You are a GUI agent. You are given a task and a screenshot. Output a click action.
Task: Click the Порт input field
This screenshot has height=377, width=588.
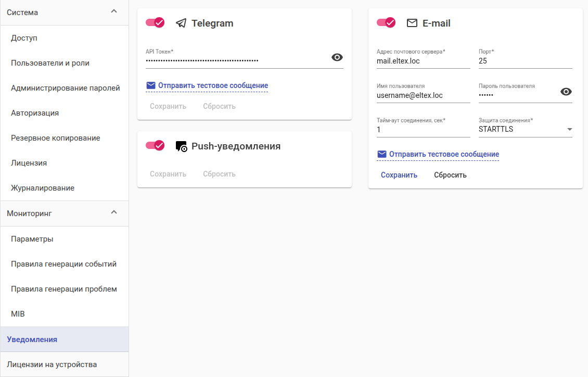coord(525,61)
